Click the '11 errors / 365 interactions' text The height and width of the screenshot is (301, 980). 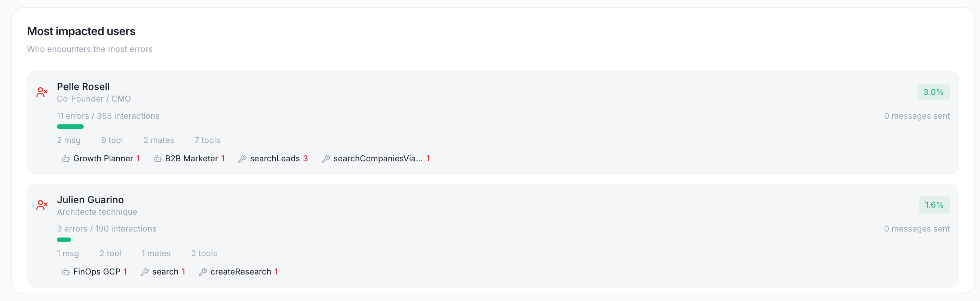108,116
